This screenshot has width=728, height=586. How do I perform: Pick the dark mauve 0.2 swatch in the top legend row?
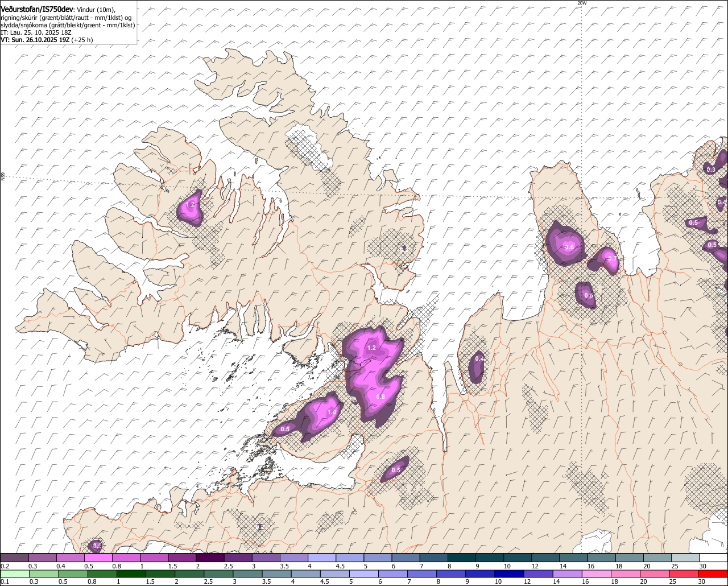14,558
